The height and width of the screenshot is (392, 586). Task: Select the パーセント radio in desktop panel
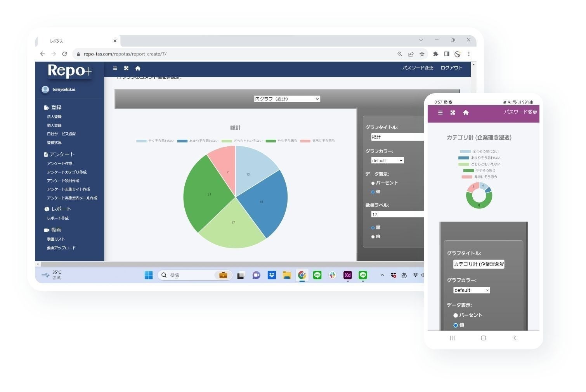tap(373, 183)
